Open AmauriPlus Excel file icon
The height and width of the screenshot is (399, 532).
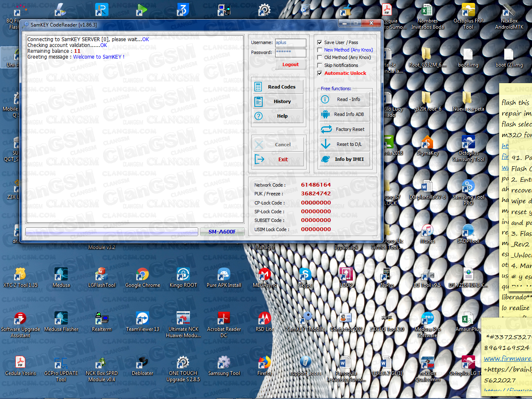[x=468, y=322]
